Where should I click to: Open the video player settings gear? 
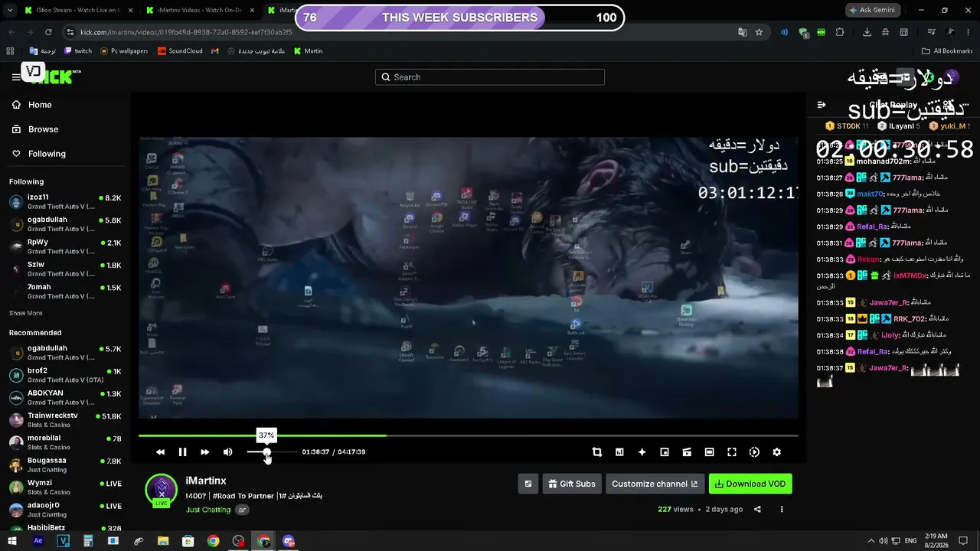776,452
